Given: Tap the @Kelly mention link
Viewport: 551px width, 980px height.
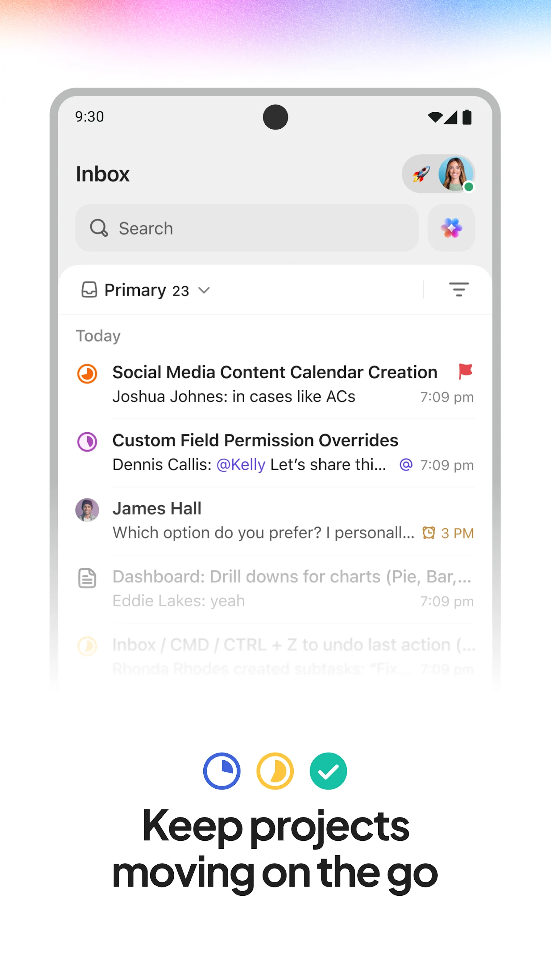Looking at the screenshot, I should [x=241, y=465].
